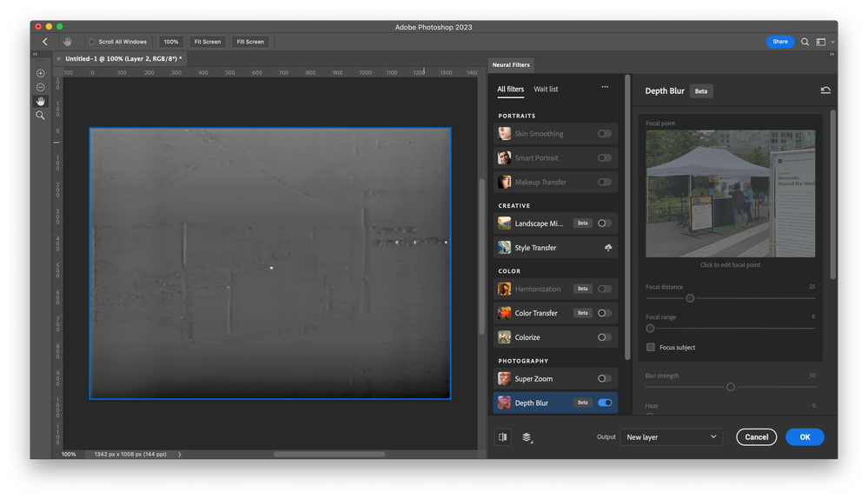Click the reset Depth Blur parameters icon
868x499 pixels.
point(825,90)
